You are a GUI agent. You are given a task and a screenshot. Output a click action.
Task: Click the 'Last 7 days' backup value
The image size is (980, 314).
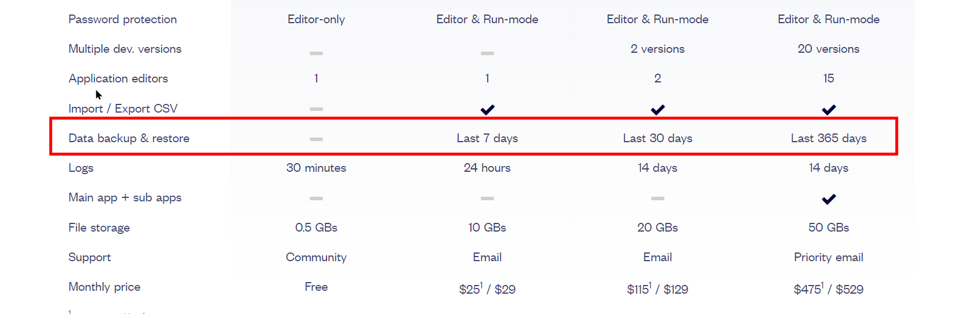pyautogui.click(x=487, y=138)
